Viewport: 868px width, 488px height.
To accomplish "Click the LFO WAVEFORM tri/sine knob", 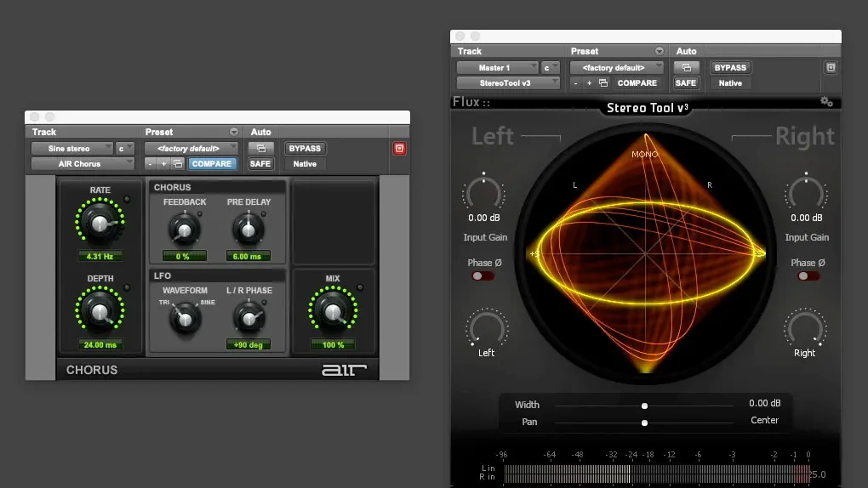I will click(x=185, y=318).
